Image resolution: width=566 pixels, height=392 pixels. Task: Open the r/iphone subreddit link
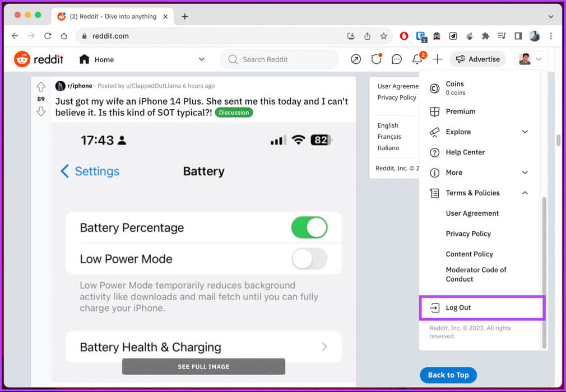pos(80,86)
